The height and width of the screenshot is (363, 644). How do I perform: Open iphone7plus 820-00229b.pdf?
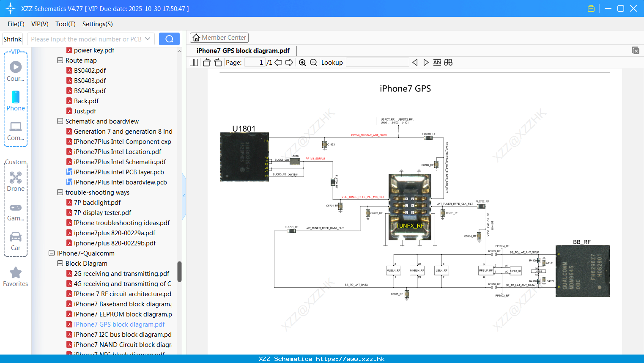tap(115, 243)
